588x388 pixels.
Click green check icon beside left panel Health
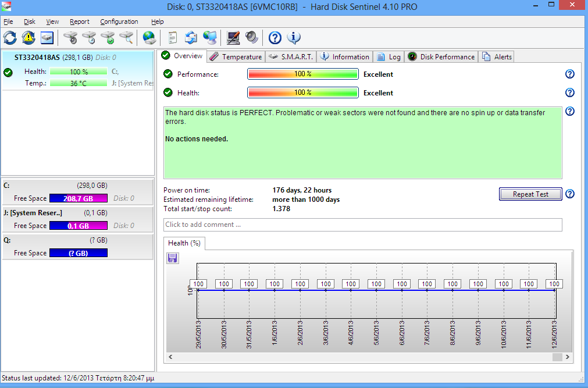8,72
